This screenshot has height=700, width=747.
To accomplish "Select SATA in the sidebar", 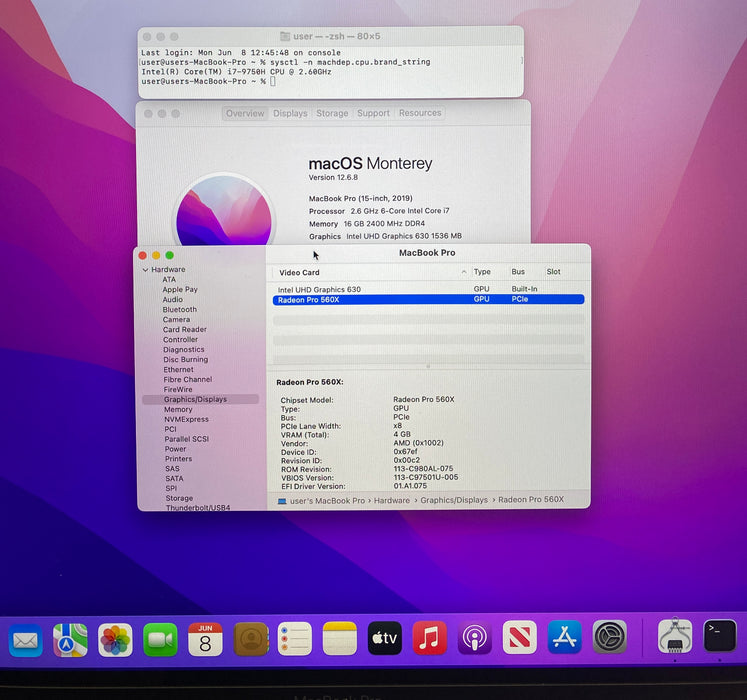I will [174, 479].
